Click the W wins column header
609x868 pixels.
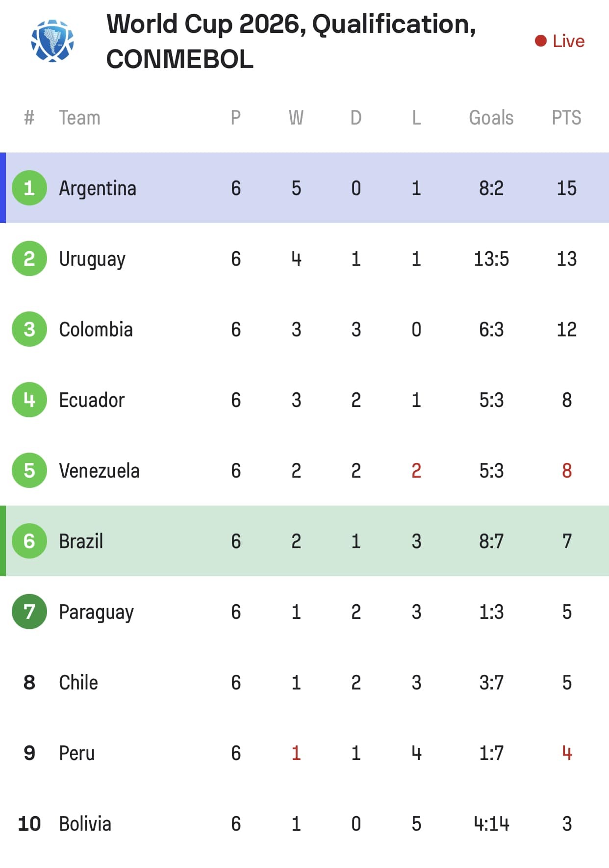coord(296,118)
